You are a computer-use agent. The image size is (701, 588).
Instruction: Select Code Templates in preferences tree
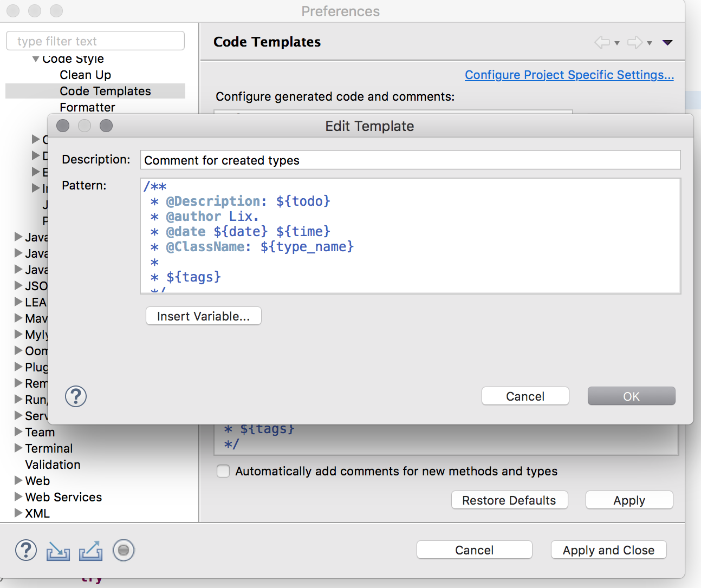pos(105,91)
